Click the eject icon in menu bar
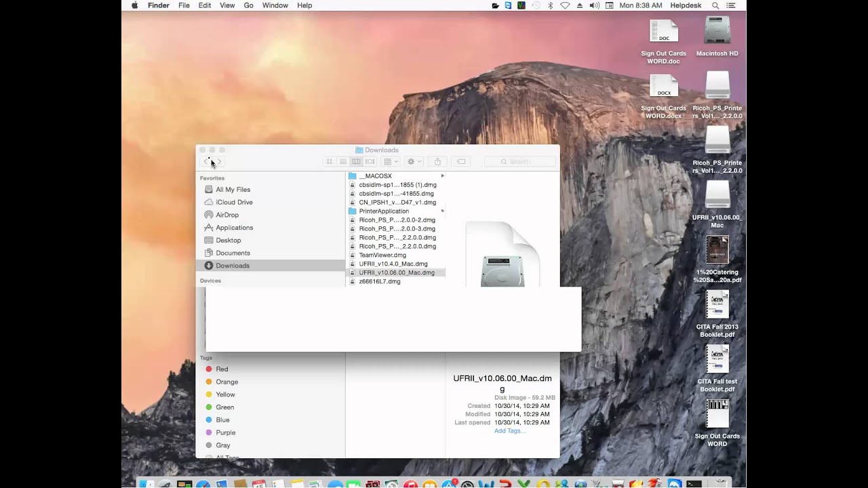 coord(579,5)
